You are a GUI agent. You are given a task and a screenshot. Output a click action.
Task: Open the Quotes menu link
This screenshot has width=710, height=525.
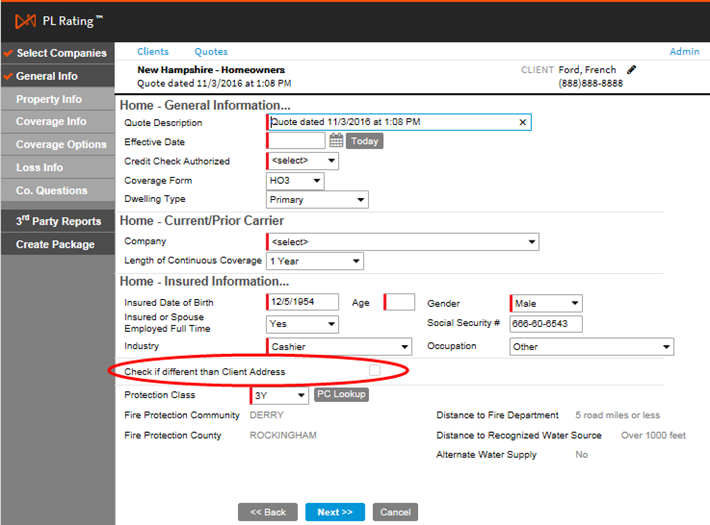click(211, 52)
